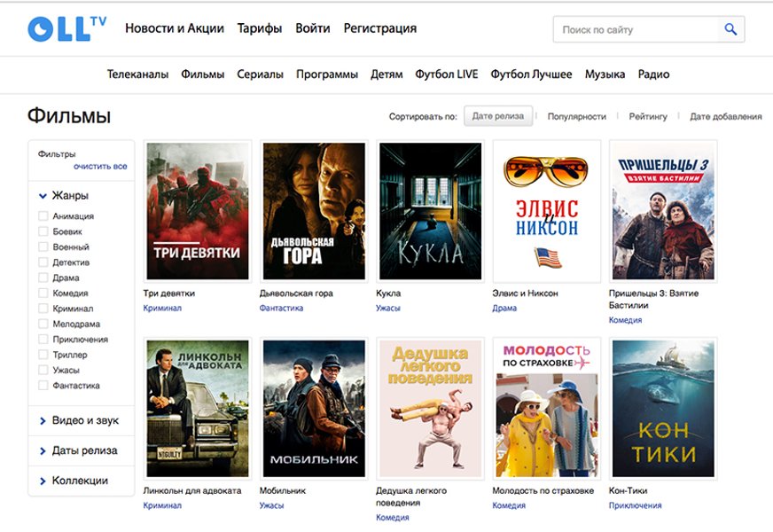Go to Футбол LIVE section
773x532 pixels.
[446, 74]
